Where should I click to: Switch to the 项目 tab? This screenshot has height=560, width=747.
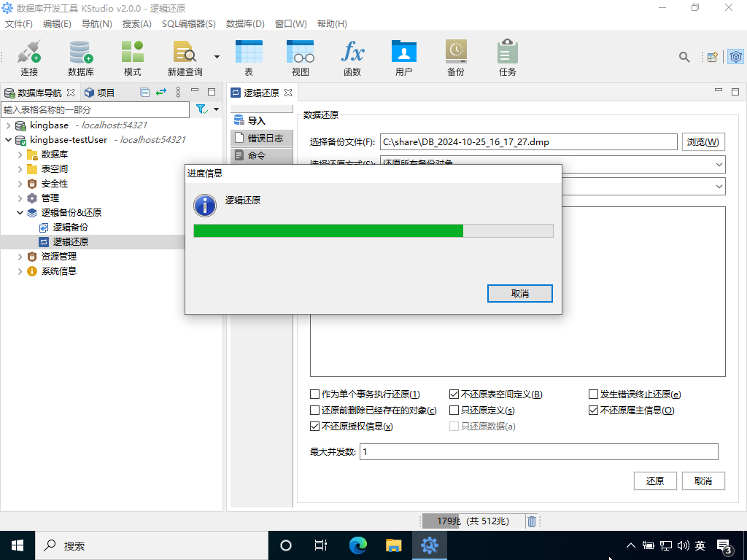coord(99,93)
